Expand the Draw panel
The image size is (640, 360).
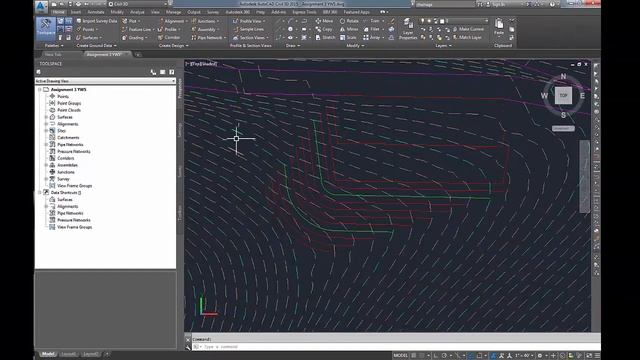coord(293,46)
